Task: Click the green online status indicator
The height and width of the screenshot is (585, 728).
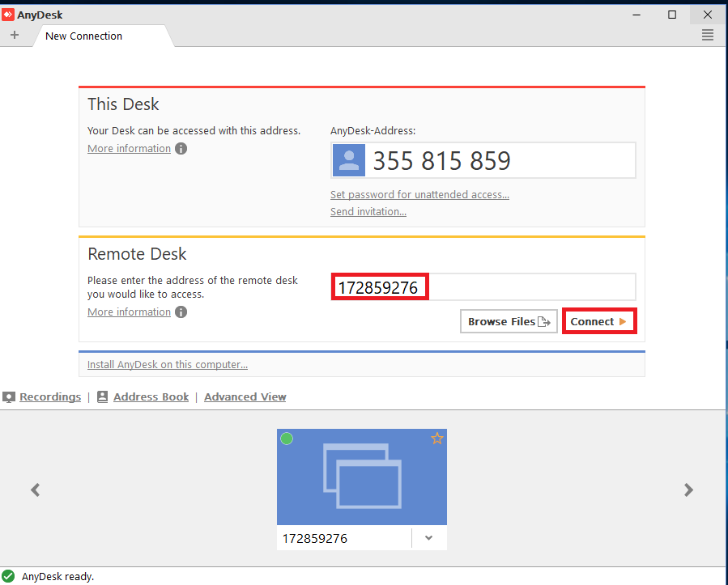Action: [287, 439]
